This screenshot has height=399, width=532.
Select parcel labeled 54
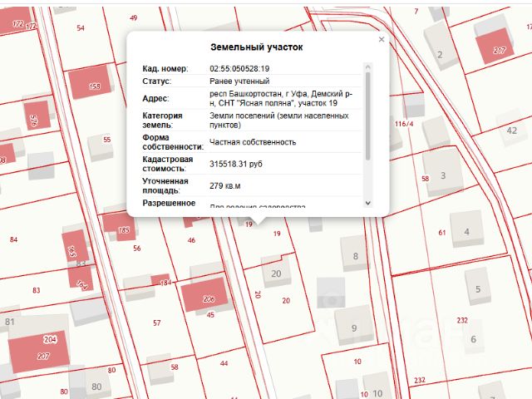pyautogui.click(x=81, y=28)
